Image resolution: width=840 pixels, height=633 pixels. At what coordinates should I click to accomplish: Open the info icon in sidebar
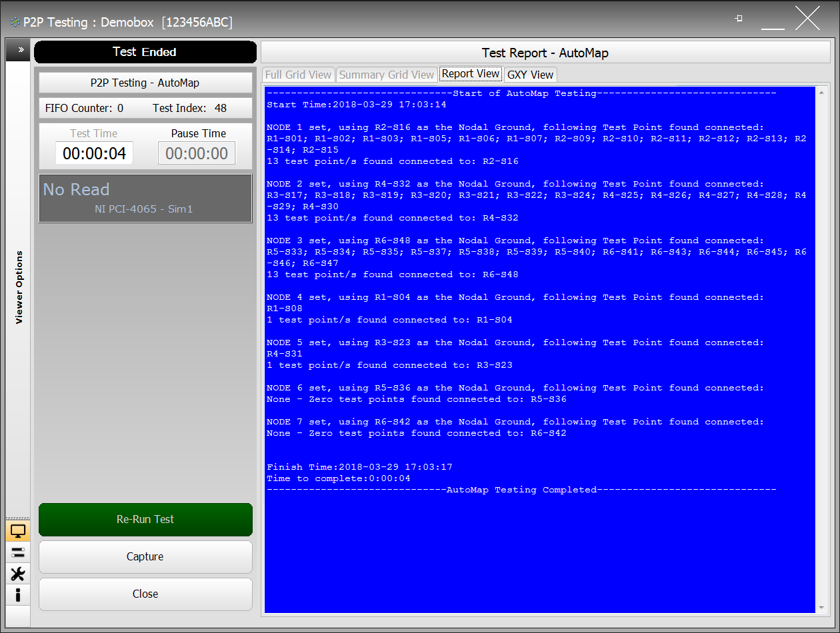(x=18, y=595)
